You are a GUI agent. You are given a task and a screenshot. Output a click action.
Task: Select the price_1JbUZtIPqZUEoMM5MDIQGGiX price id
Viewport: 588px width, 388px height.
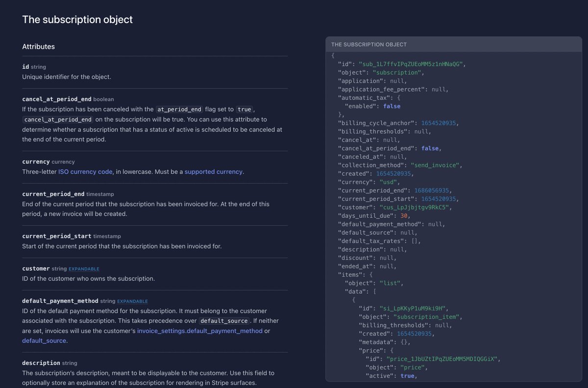point(443,359)
